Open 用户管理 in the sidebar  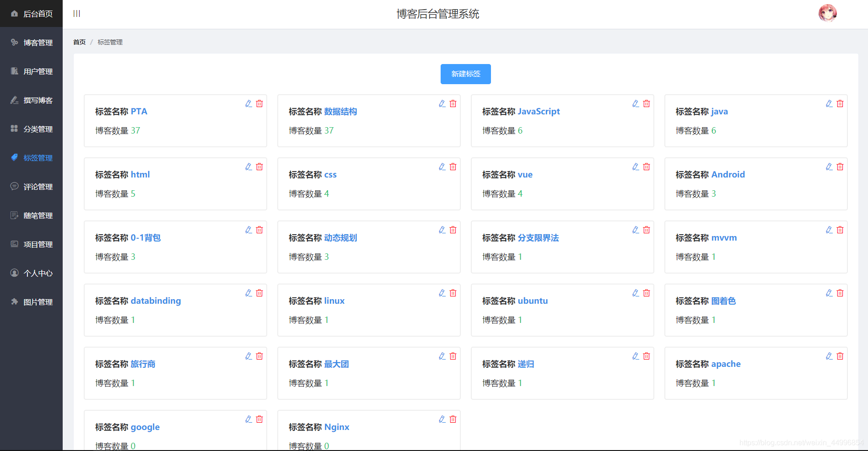pyautogui.click(x=31, y=71)
